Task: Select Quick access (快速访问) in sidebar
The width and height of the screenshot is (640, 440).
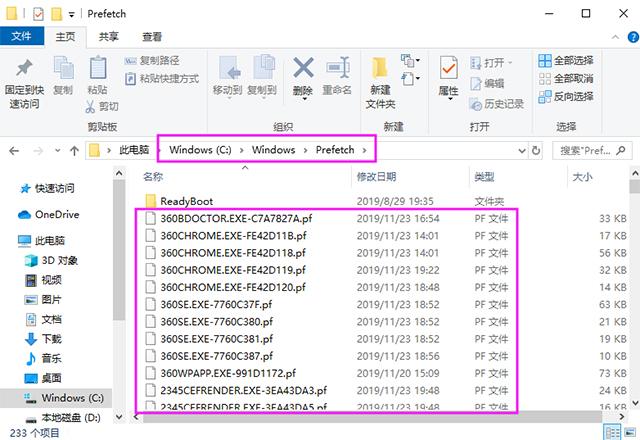Action: click(47, 189)
